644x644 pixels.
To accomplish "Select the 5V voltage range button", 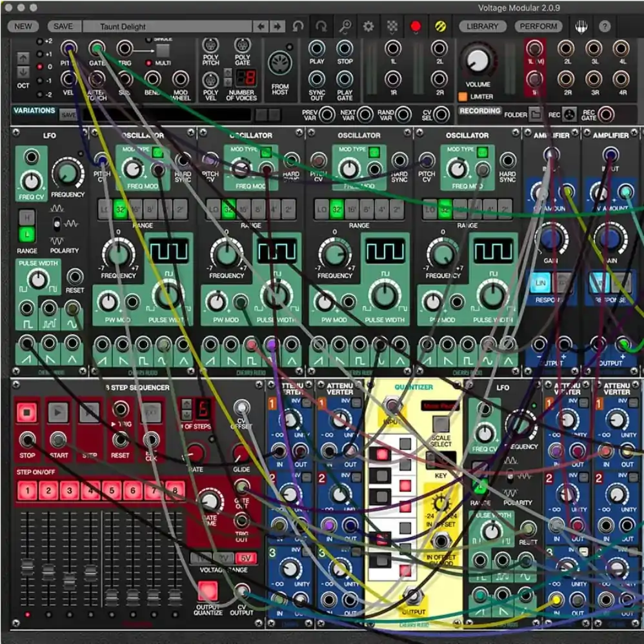I will click(x=246, y=558).
